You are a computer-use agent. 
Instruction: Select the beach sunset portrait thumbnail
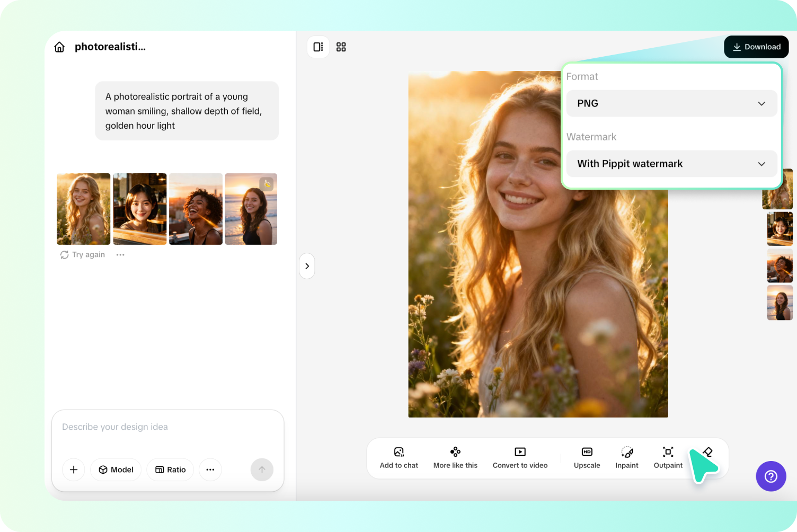(x=251, y=209)
